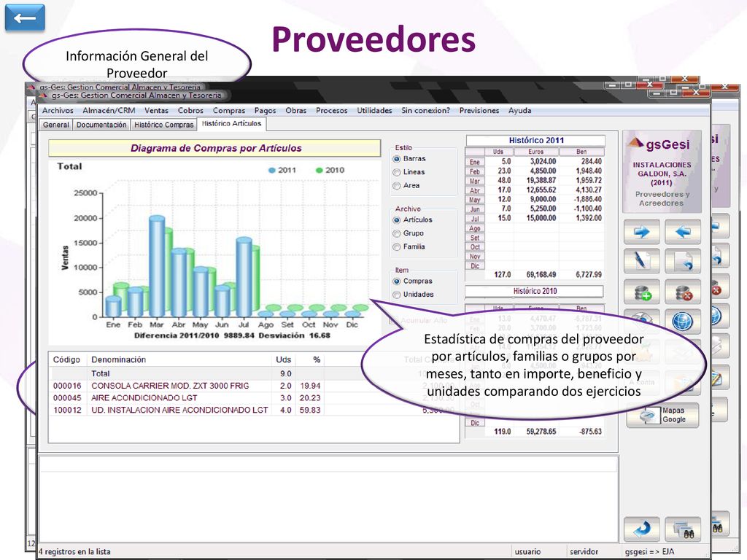
Task: Switch to the Histórico Artículos tab
Action: click(231, 124)
